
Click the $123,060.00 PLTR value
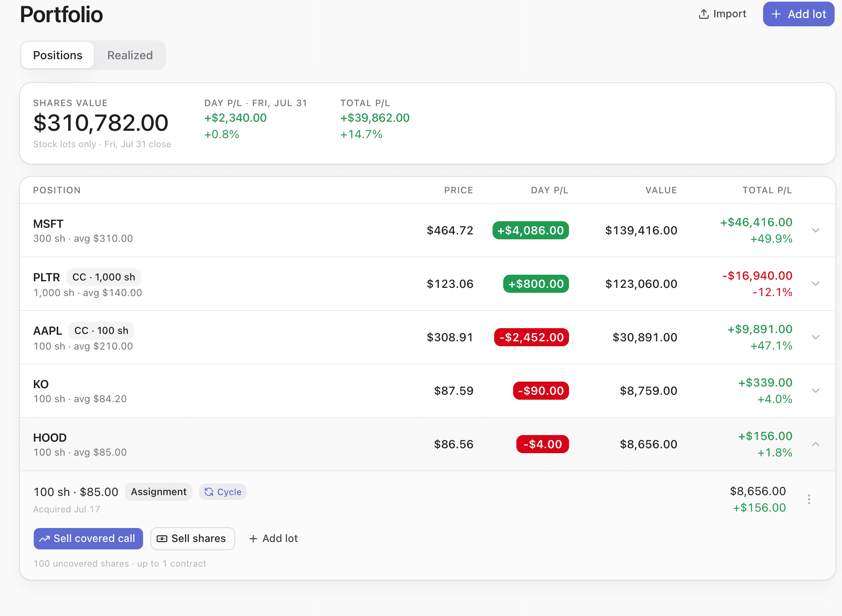(x=641, y=284)
